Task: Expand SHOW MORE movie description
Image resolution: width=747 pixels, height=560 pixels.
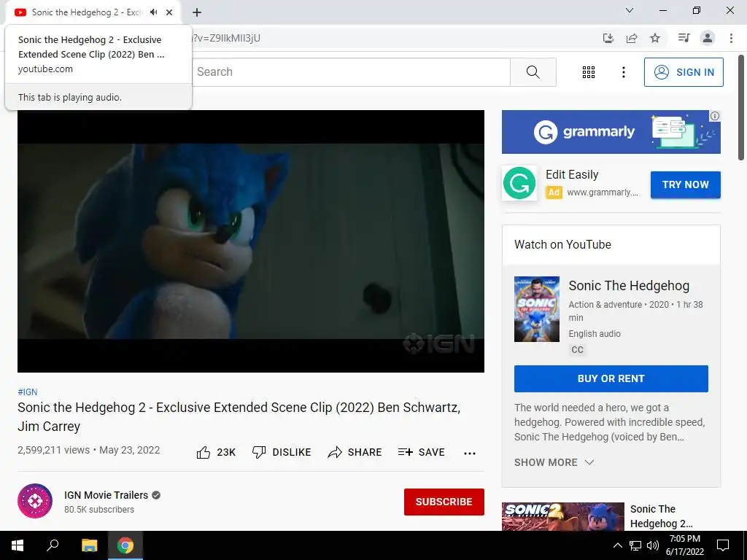Action: [554, 462]
